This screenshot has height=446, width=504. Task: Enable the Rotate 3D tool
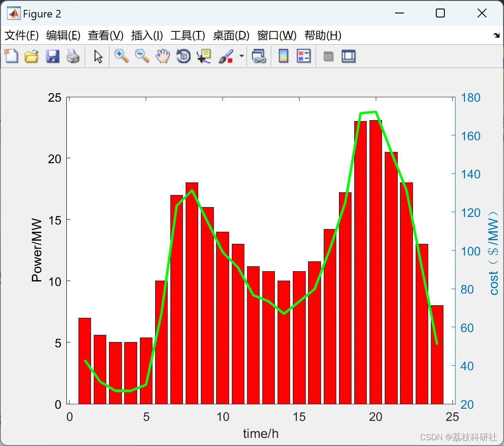tap(183, 56)
